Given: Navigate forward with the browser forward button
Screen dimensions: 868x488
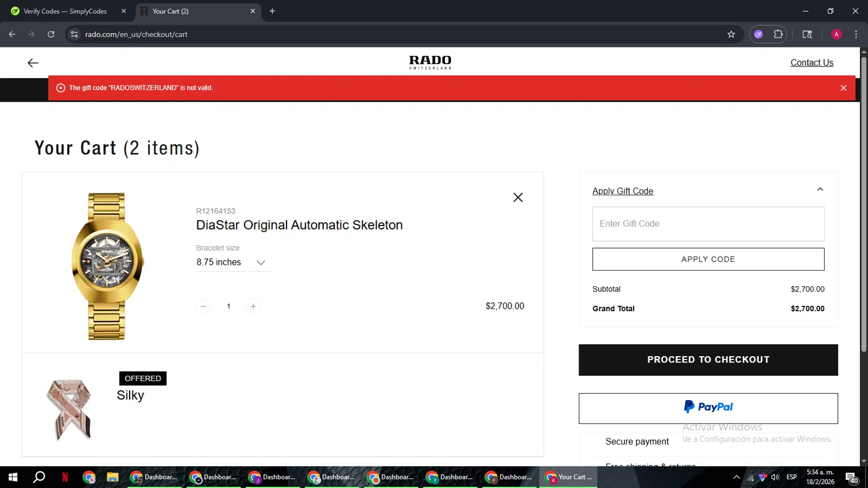Looking at the screenshot, I should (31, 34).
